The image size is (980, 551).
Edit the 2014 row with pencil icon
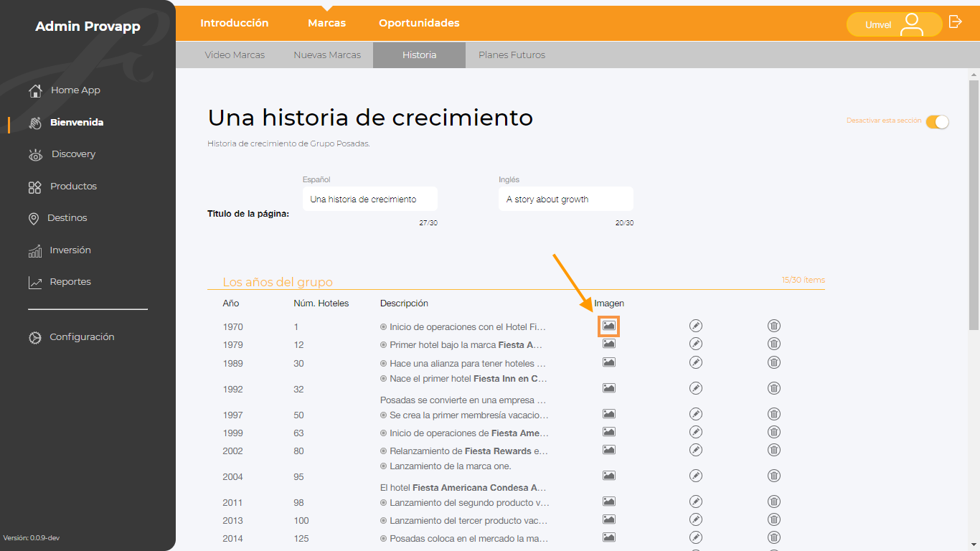pos(695,537)
